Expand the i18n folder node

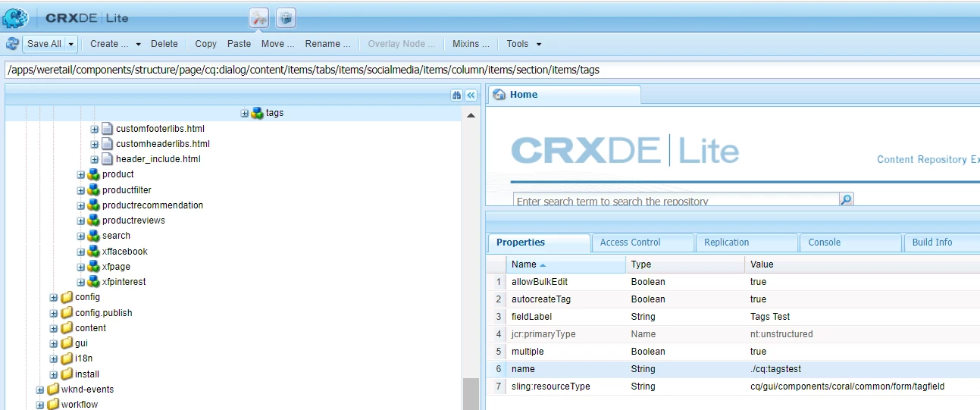[54, 358]
